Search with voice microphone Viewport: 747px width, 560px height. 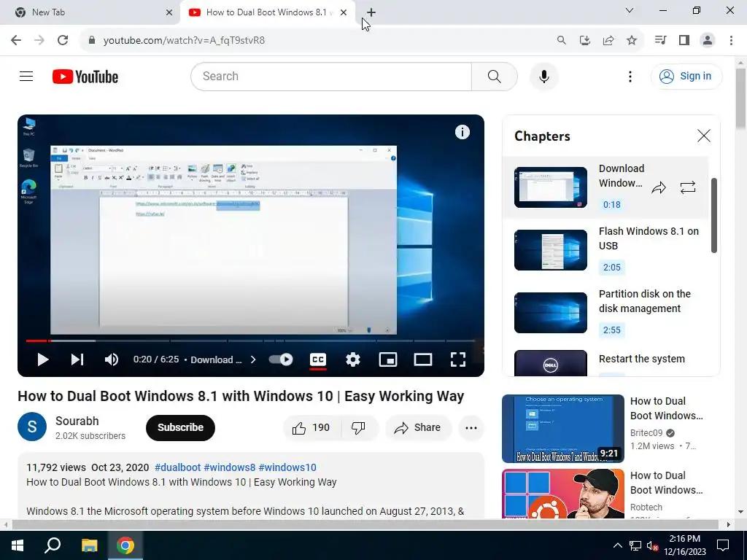click(543, 76)
